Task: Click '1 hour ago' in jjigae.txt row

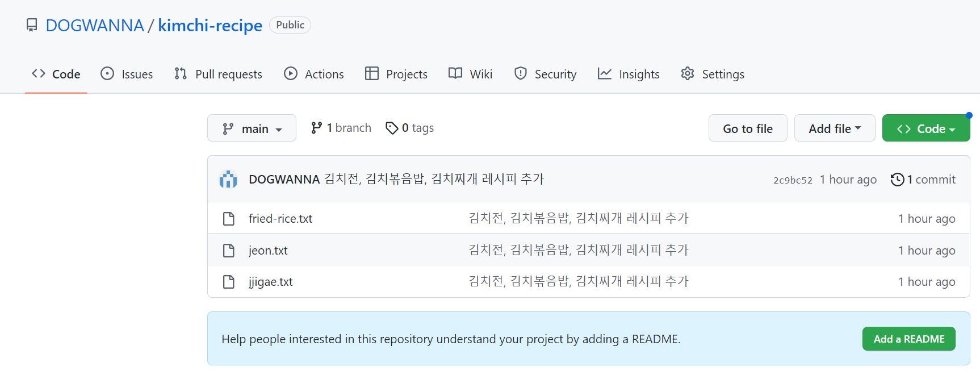Action: [927, 282]
